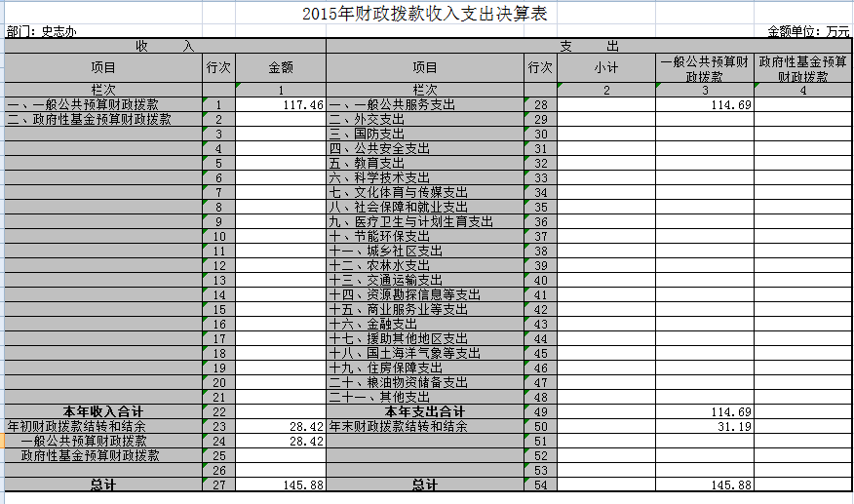Viewport: 854px width, 504px height.
Task: Select the cell 十六、金融支出
Action: click(425, 325)
